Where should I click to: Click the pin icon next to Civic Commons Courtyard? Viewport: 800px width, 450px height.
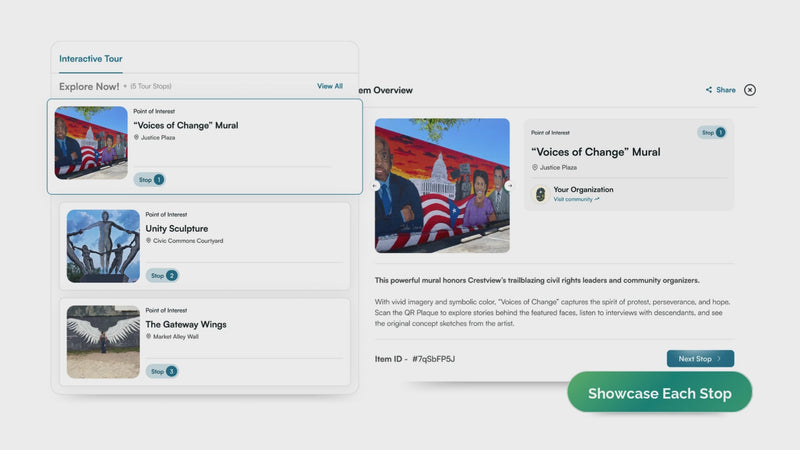[x=149, y=241]
